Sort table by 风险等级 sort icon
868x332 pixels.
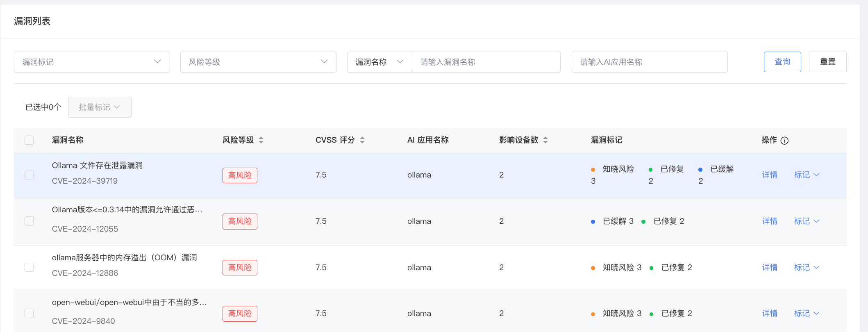click(x=261, y=140)
